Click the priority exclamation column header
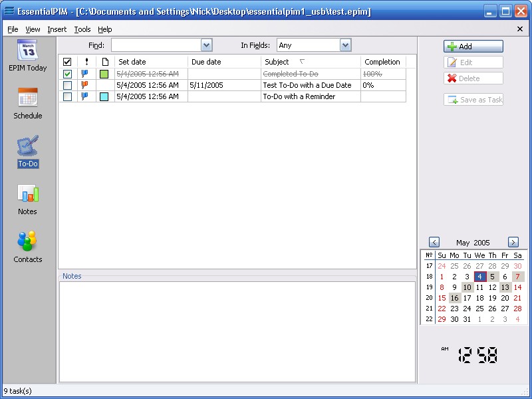The image size is (532, 399). coord(86,62)
